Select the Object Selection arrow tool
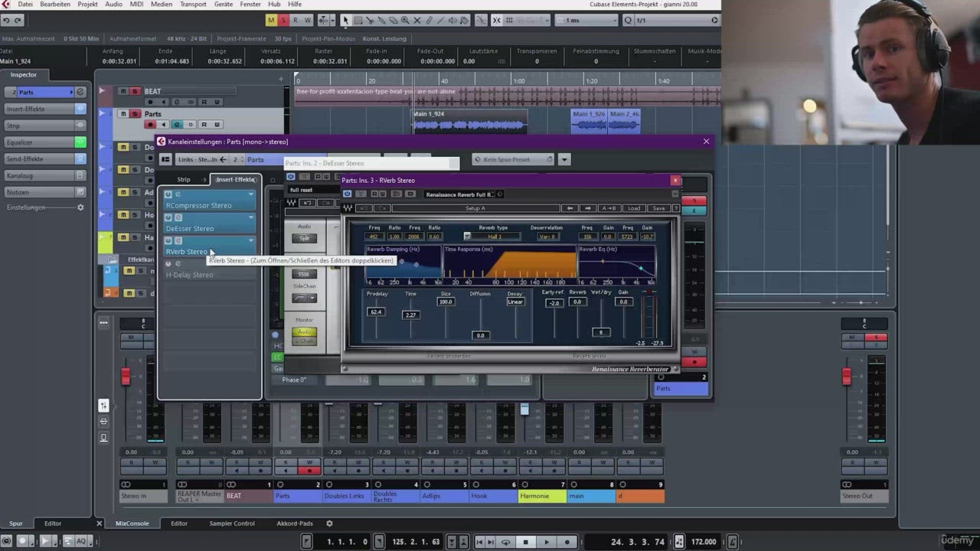This screenshot has width=980, height=551. click(x=345, y=21)
